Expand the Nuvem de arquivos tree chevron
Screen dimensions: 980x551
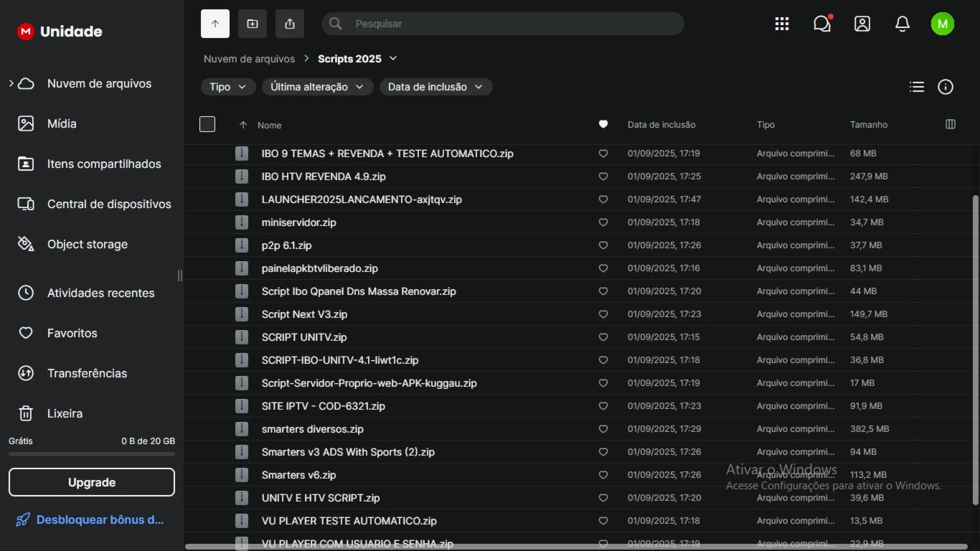[11, 83]
